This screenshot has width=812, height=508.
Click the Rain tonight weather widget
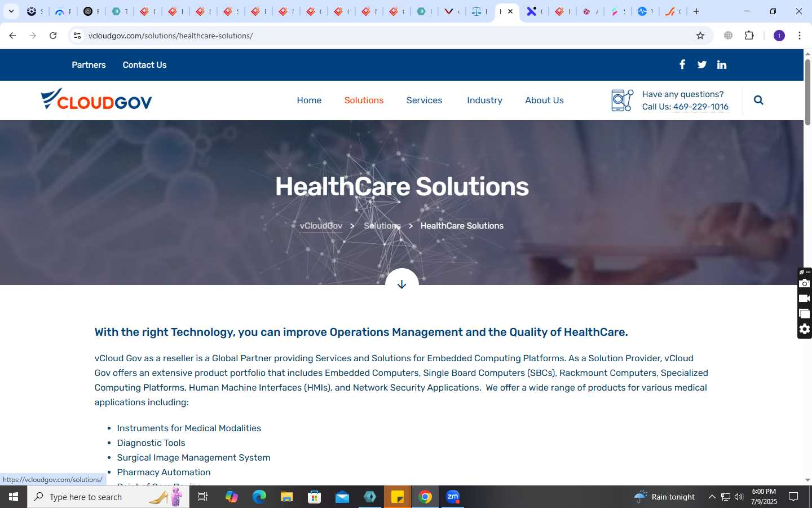click(664, 497)
